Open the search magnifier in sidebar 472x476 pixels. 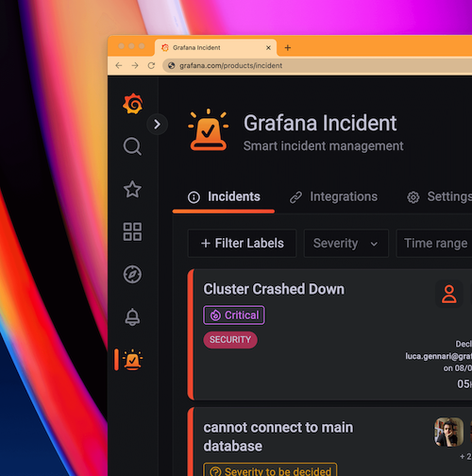coord(132,146)
